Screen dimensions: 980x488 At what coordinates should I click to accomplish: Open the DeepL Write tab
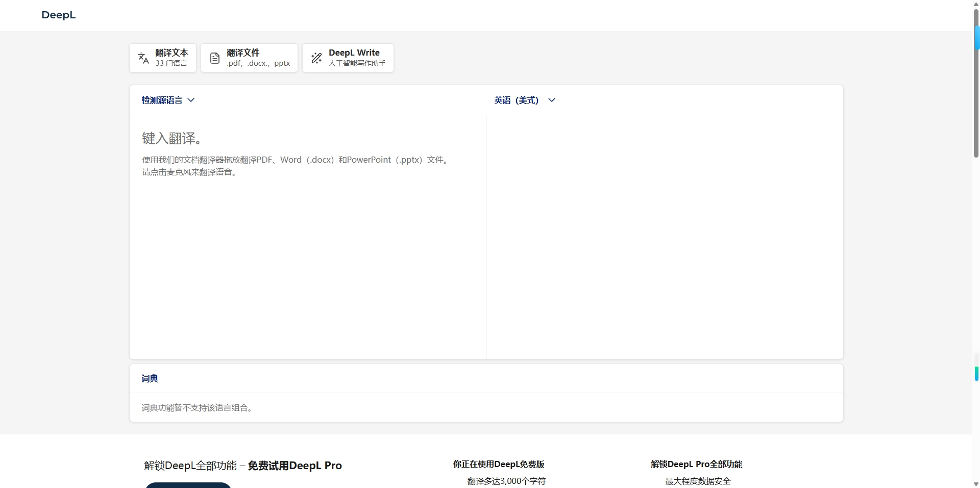click(x=348, y=58)
